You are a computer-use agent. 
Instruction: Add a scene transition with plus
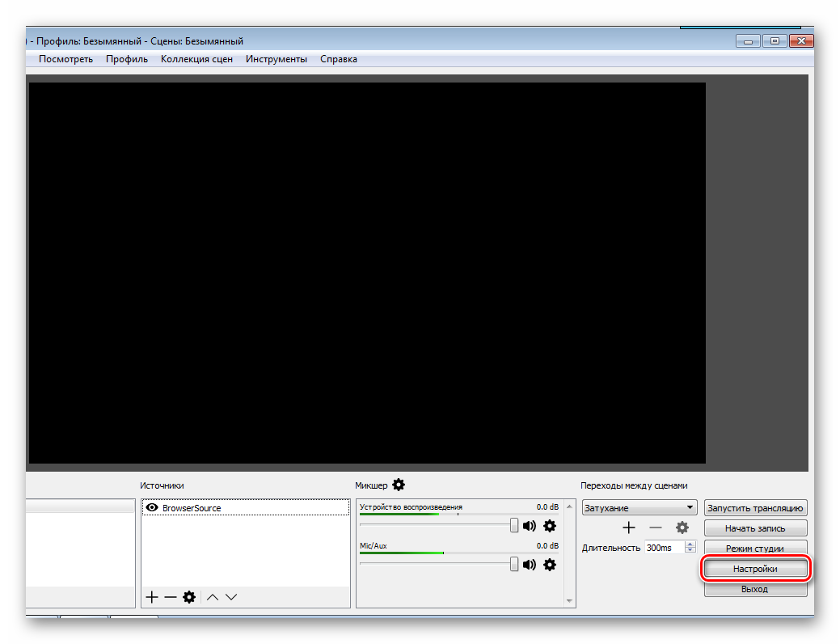coord(629,527)
